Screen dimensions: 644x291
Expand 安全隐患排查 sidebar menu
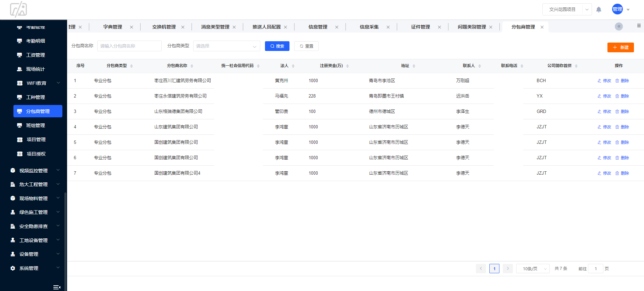[x=58, y=226]
